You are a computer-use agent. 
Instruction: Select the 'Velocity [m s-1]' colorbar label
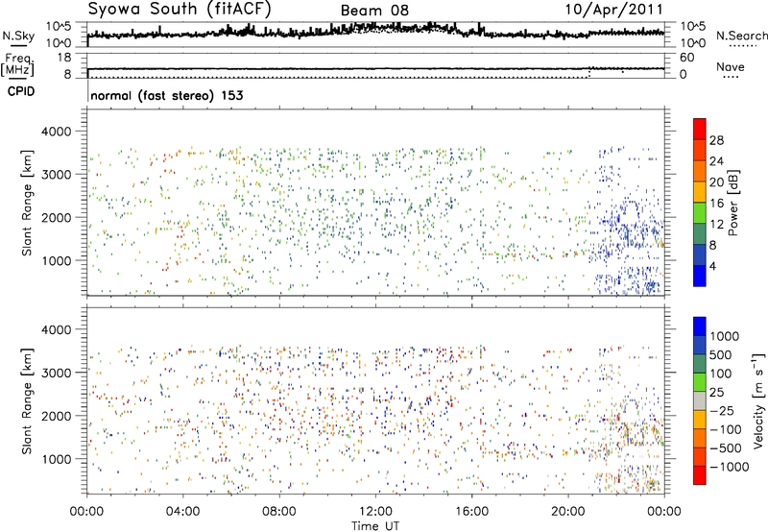[x=758, y=400]
